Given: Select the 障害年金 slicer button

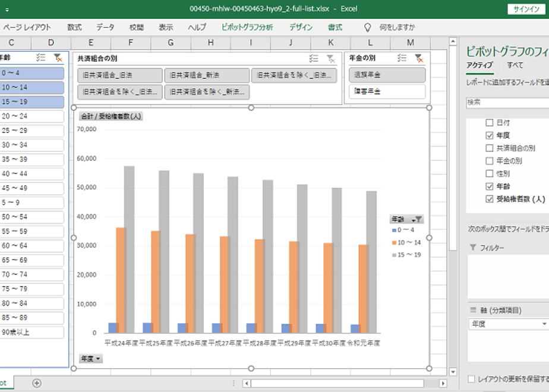Looking at the screenshot, I should pos(387,91).
